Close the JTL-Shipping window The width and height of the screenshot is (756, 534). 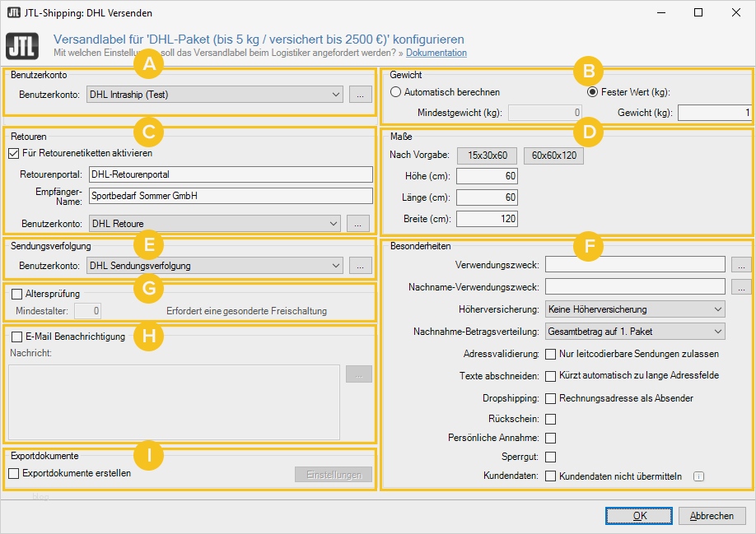coord(735,12)
